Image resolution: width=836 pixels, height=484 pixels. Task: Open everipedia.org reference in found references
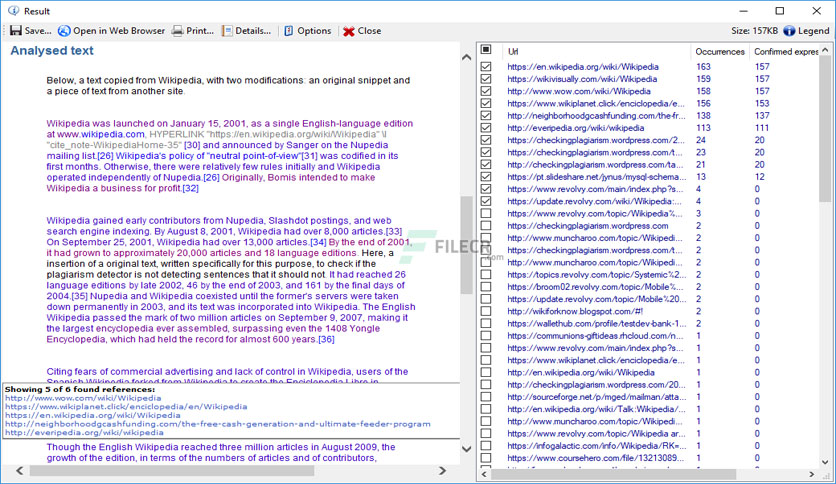click(x=84, y=432)
